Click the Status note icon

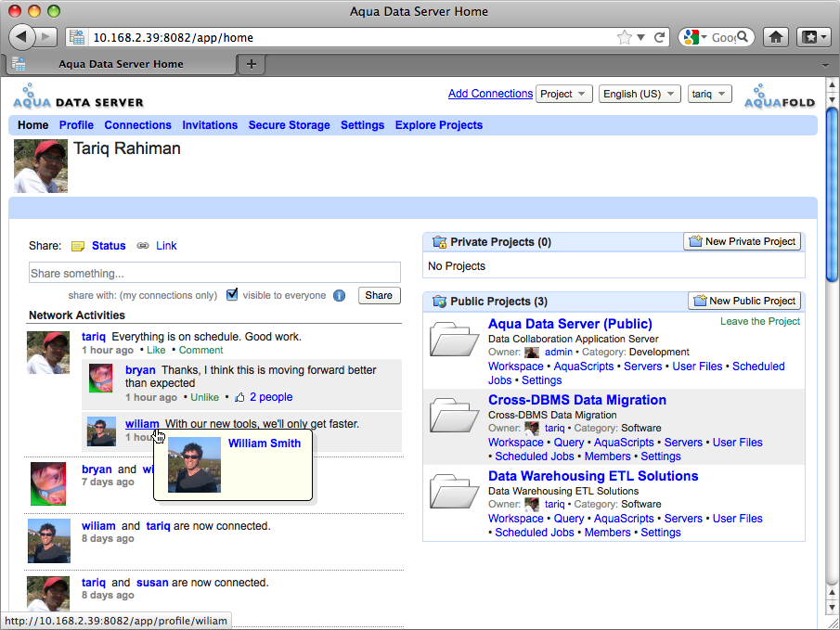(x=78, y=247)
